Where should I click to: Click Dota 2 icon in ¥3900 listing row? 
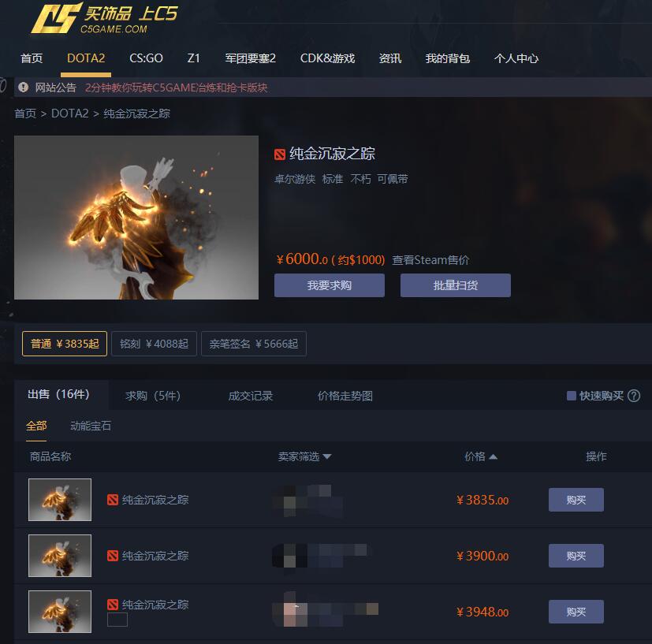pyautogui.click(x=113, y=556)
